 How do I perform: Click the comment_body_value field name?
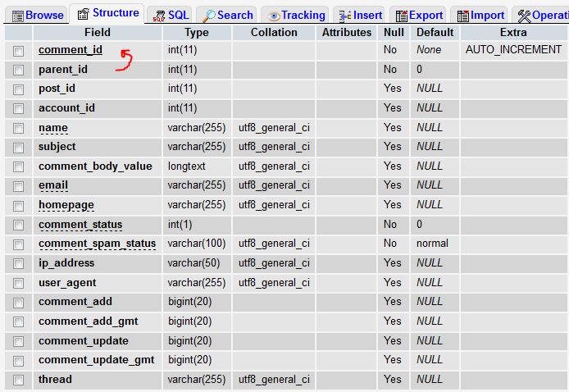coord(95,166)
